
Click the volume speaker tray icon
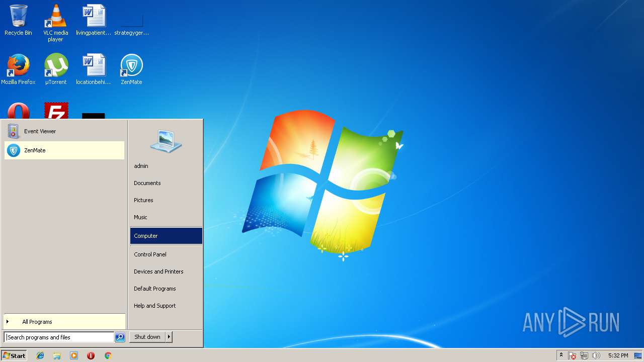click(x=596, y=355)
